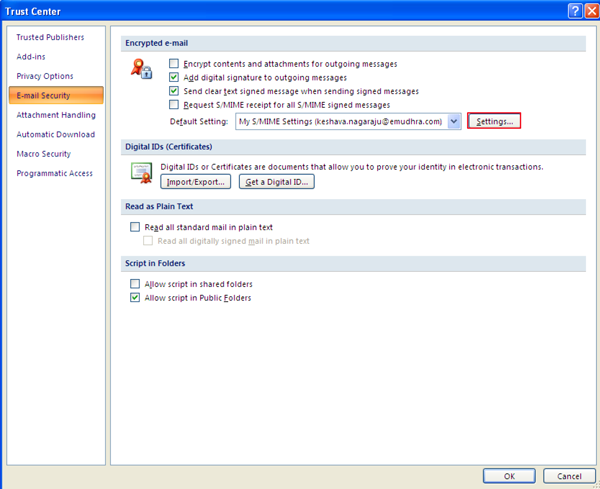Check Allow script in shared folders
This screenshot has width=600, height=489.
click(135, 284)
